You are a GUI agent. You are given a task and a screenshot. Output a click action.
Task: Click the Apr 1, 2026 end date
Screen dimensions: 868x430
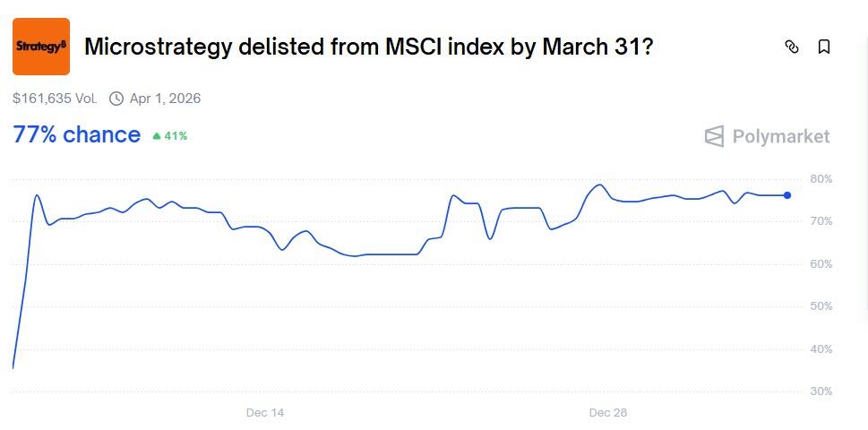point(165,99)
